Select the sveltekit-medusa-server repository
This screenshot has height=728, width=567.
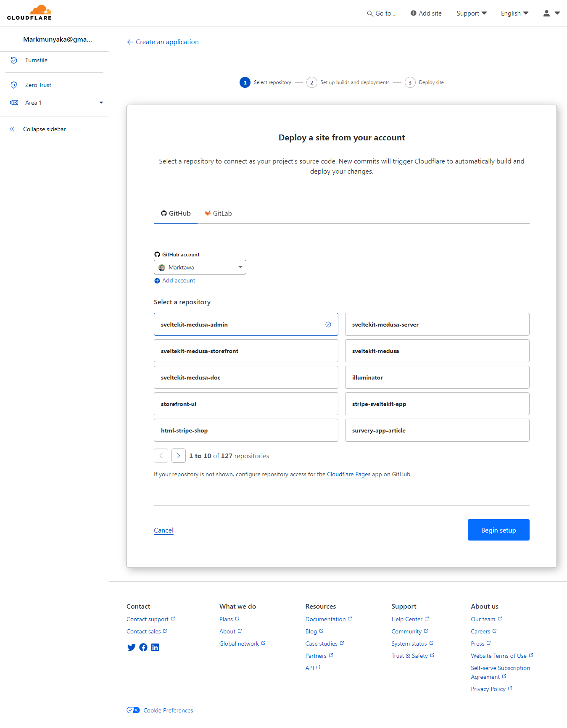point(437,324)
